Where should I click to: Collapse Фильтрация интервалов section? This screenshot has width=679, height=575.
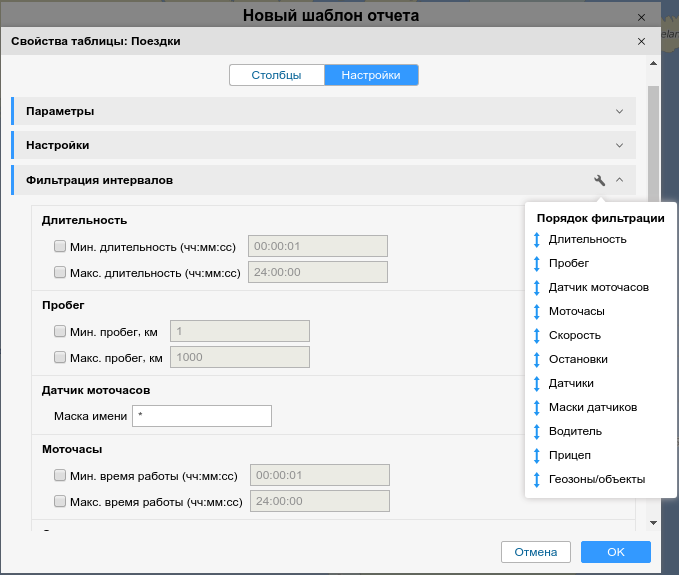[x=620, y=181]
